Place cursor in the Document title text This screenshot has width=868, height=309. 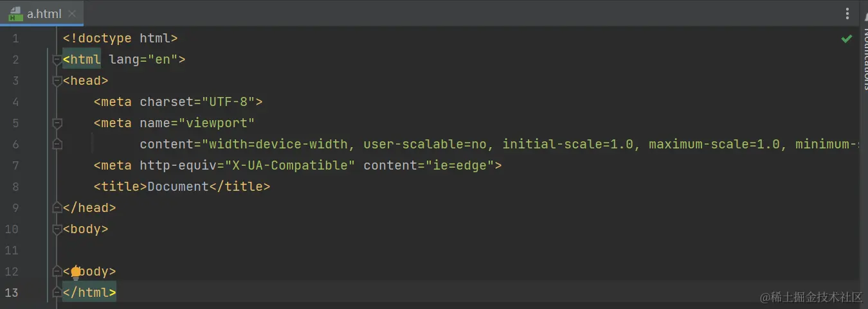(x=178, y=186)
